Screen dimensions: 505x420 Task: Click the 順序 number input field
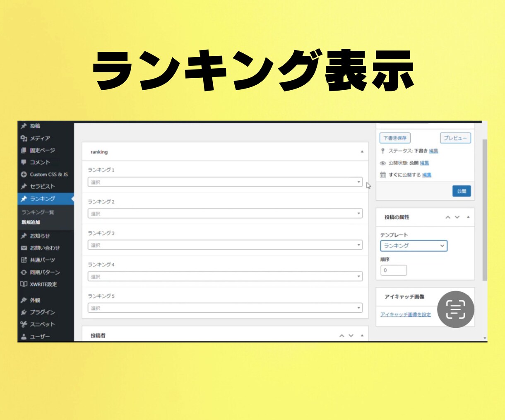pyautogui.click(x=394, y=270)
